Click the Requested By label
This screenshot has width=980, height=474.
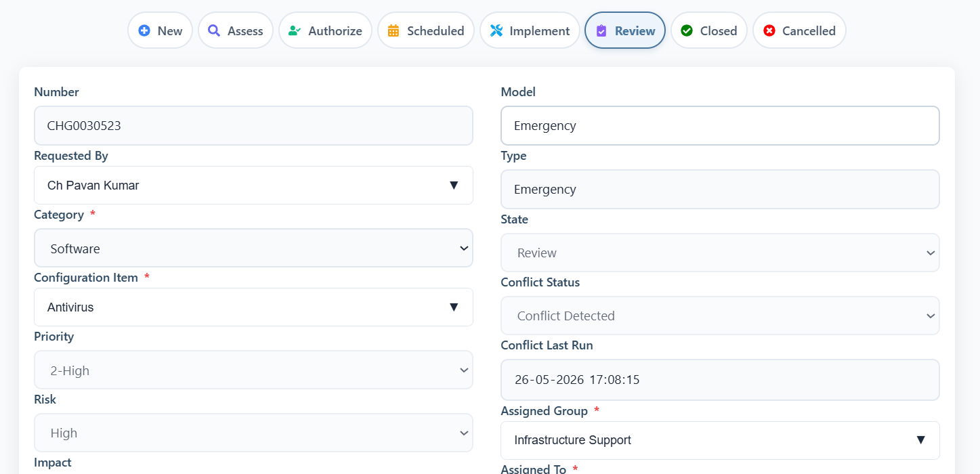coord(71,156)
